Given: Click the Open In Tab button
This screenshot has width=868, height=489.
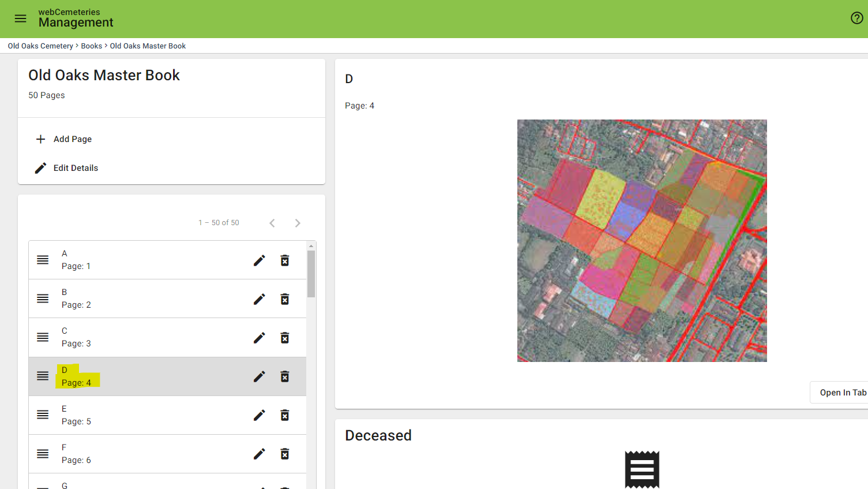Looking at the screenshot, I should point(840,393).
